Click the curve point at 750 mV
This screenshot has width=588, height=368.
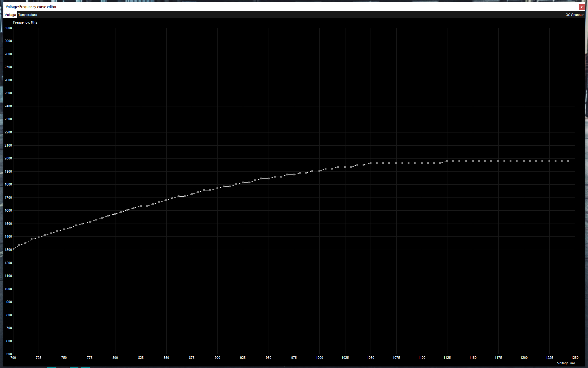(x=64, y=229)
